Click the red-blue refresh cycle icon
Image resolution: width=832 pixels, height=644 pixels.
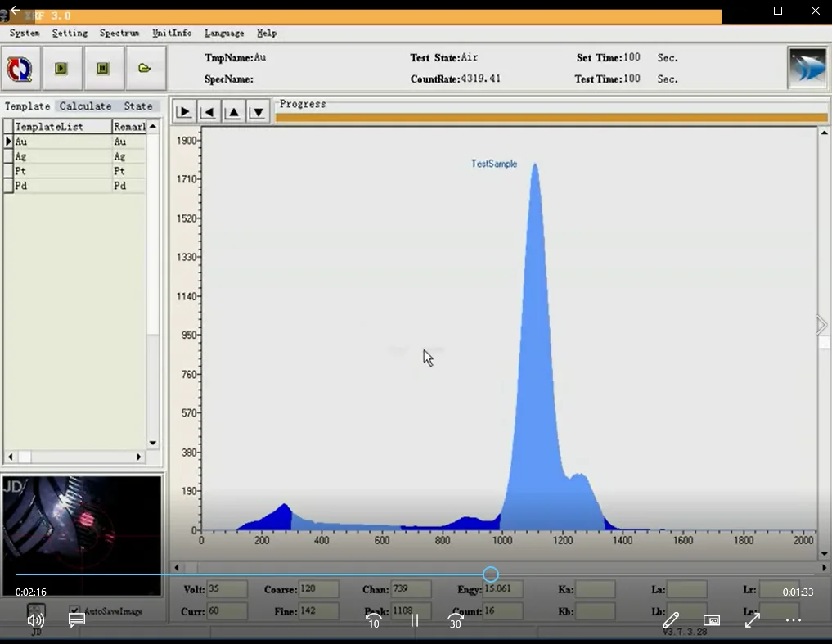[x=20, y=69]
